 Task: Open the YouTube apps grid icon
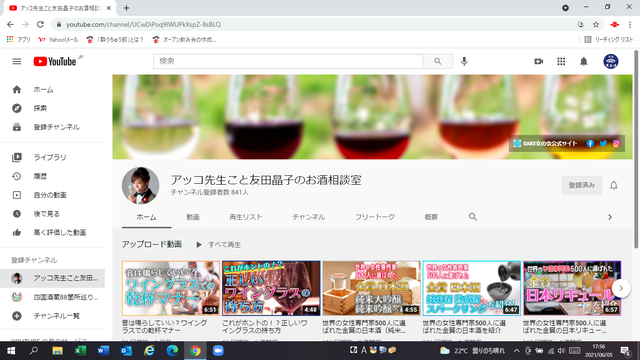click(561, 62)
